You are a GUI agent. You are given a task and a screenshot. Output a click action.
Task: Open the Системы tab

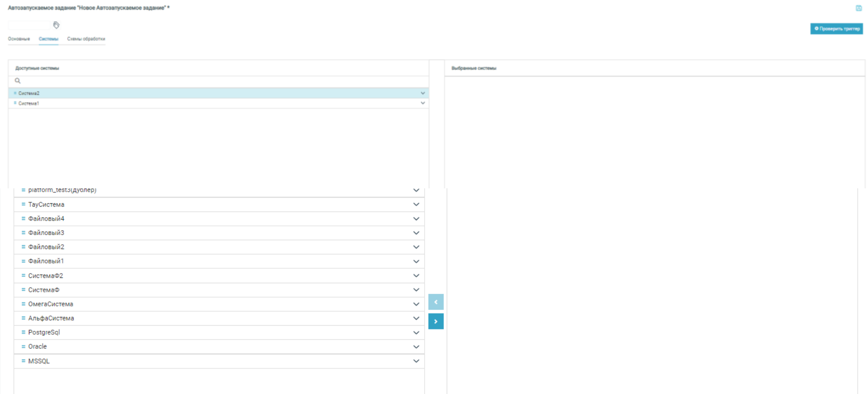(49, 39)
